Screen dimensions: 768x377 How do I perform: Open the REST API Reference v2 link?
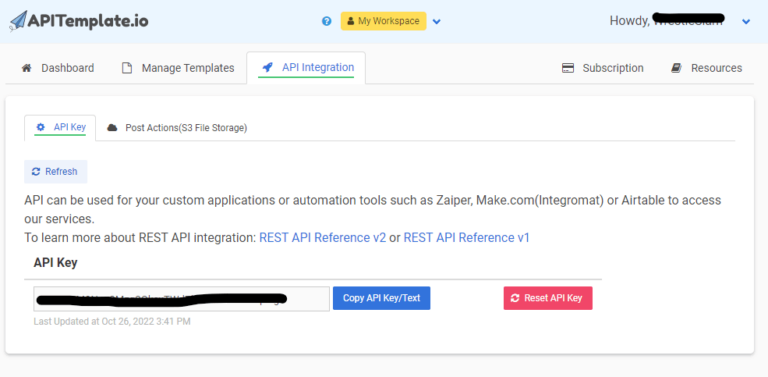click(322, 238)
